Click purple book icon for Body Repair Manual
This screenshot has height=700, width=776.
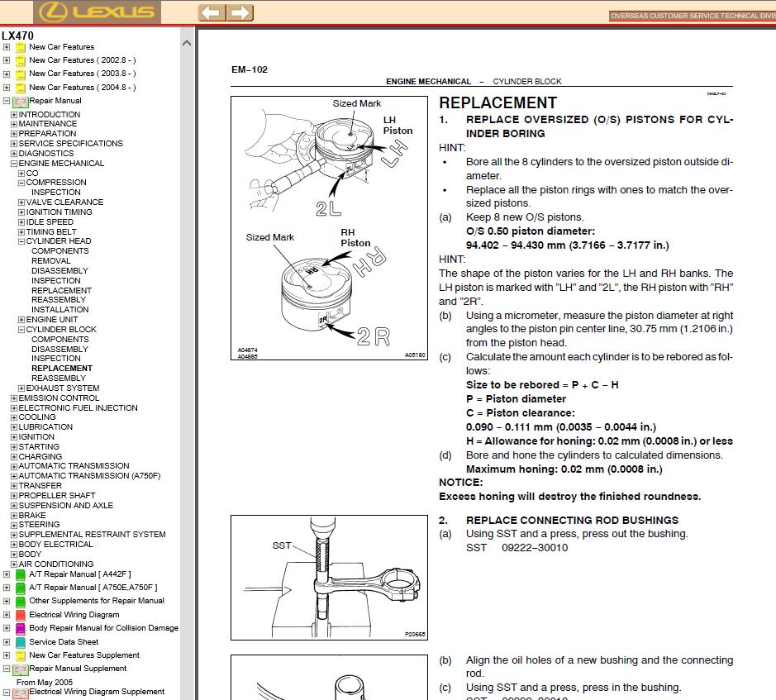[21, 629]
